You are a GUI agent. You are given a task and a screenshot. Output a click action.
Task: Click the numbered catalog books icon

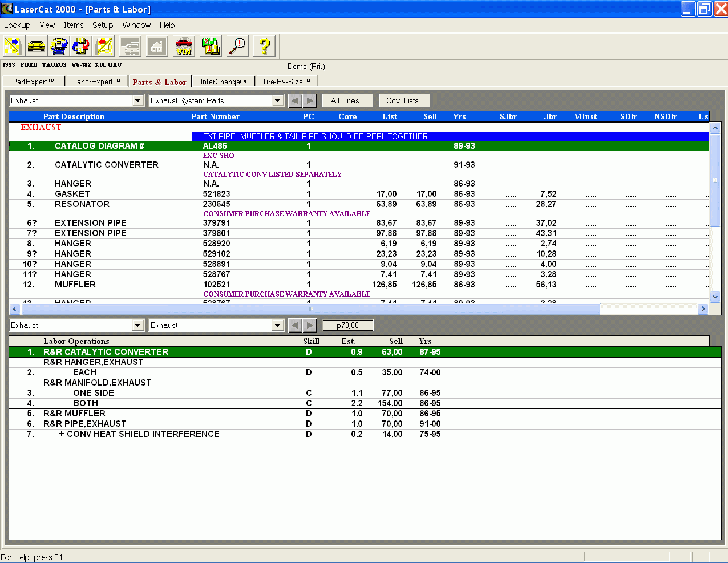(211, 46)
